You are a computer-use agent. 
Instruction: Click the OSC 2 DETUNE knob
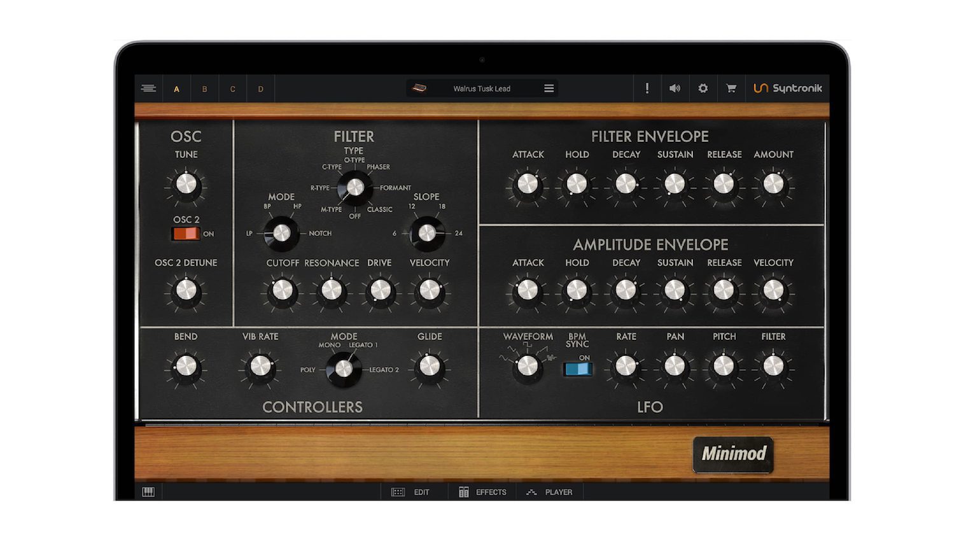point(186,290)
